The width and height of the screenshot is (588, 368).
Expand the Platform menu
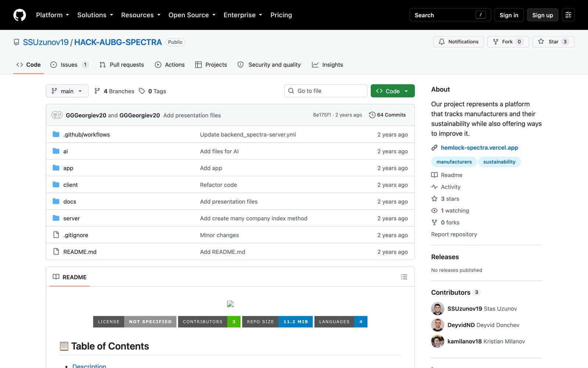(x=53, y=15)
